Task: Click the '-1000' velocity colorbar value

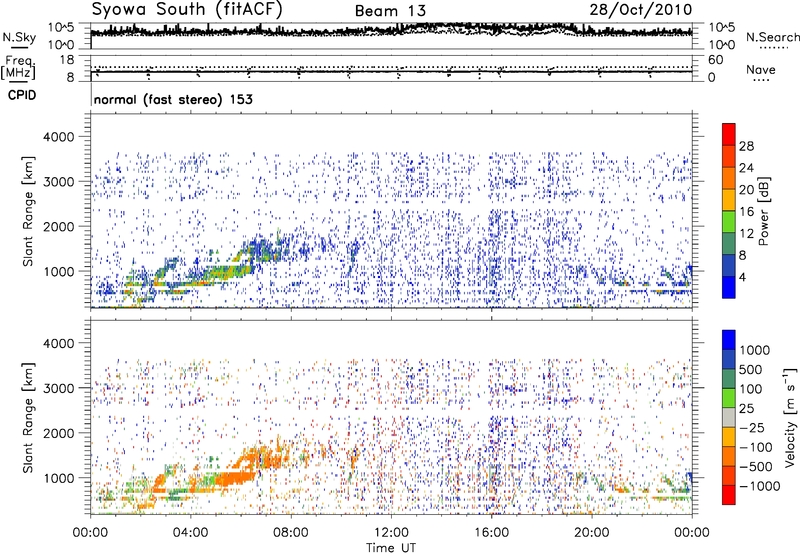Action: tap(759, 486)
